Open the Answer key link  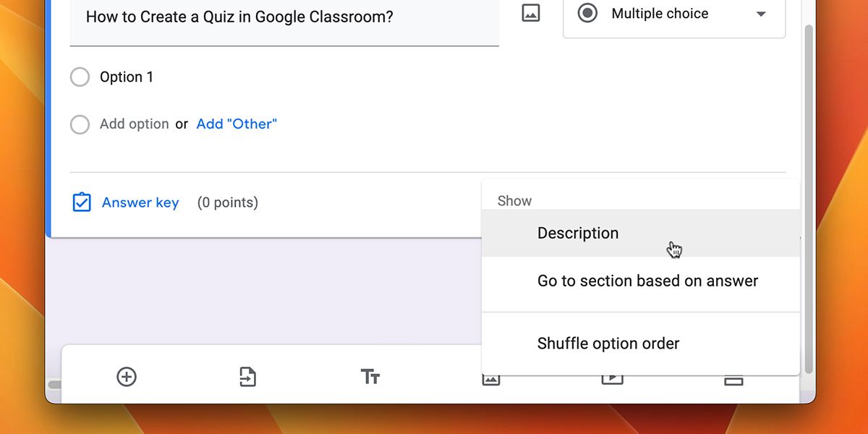(x=140, y=203)
